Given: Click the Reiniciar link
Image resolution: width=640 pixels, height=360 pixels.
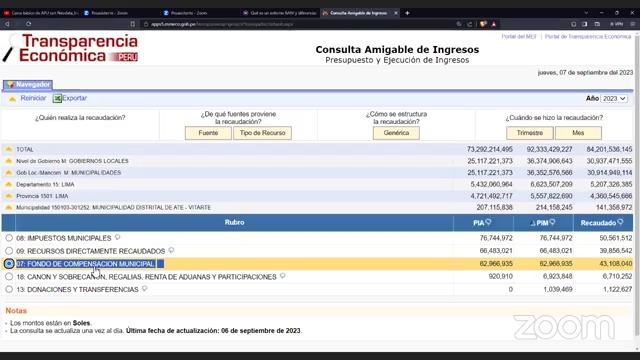Looking at the screenshot, I should tap(33, 98).
